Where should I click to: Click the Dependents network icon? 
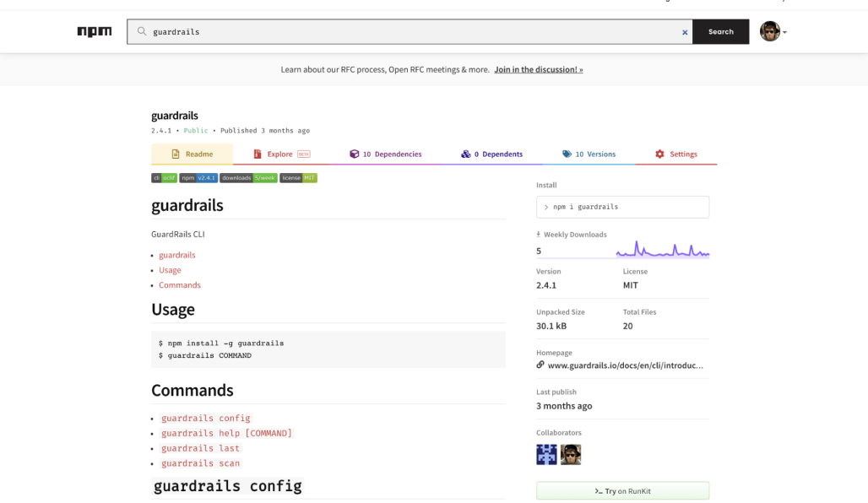(466, 154)
